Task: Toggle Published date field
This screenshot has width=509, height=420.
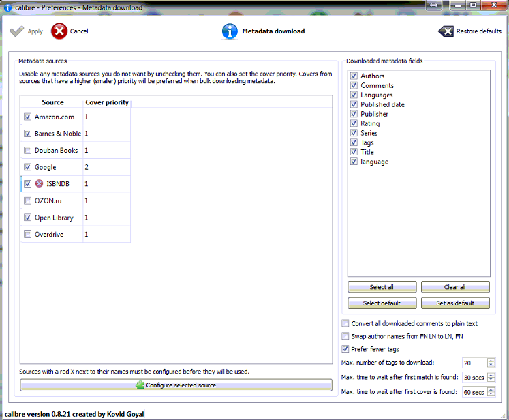Action: (x=354, y=104)
